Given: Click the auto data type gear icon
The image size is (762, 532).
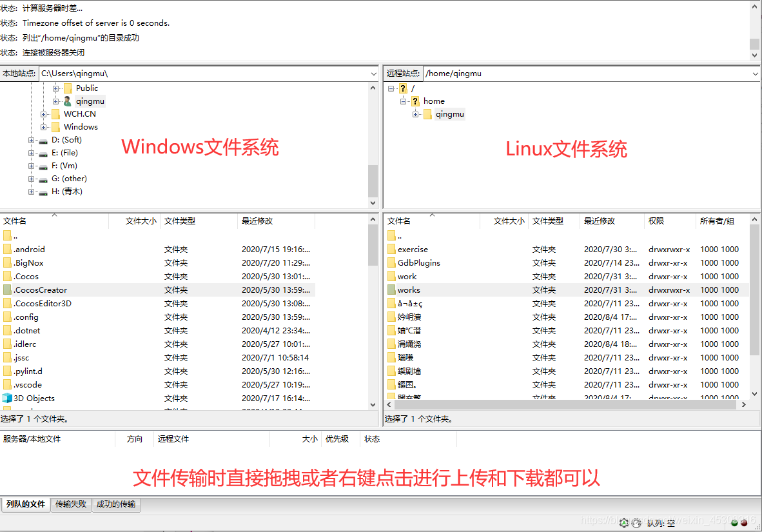Looking at the screenshot, I should click(624, 523).
